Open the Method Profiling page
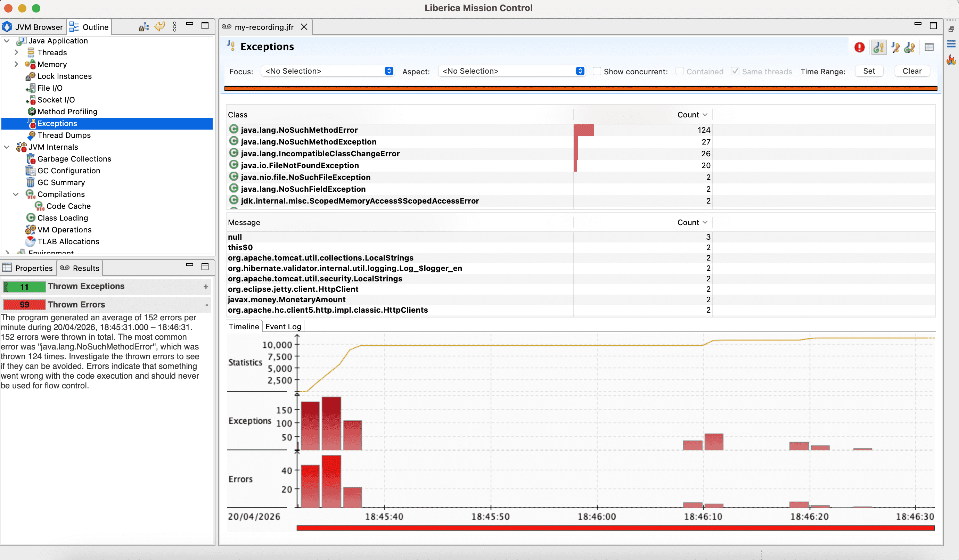This screenshot has width=959, height=560. [63, 112]
